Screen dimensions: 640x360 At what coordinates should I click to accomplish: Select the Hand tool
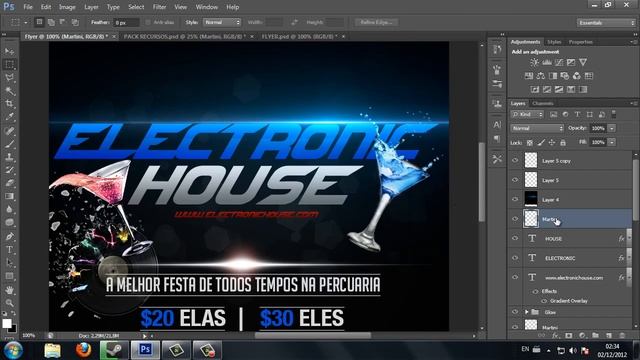[x=9, y=290]
